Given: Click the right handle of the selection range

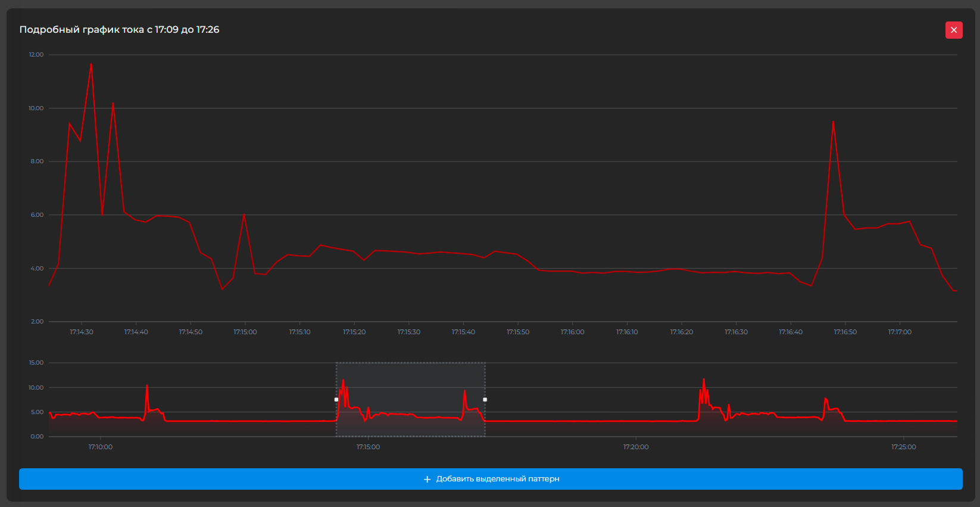Looking at the screenshot, I should (x=485, y=400).
